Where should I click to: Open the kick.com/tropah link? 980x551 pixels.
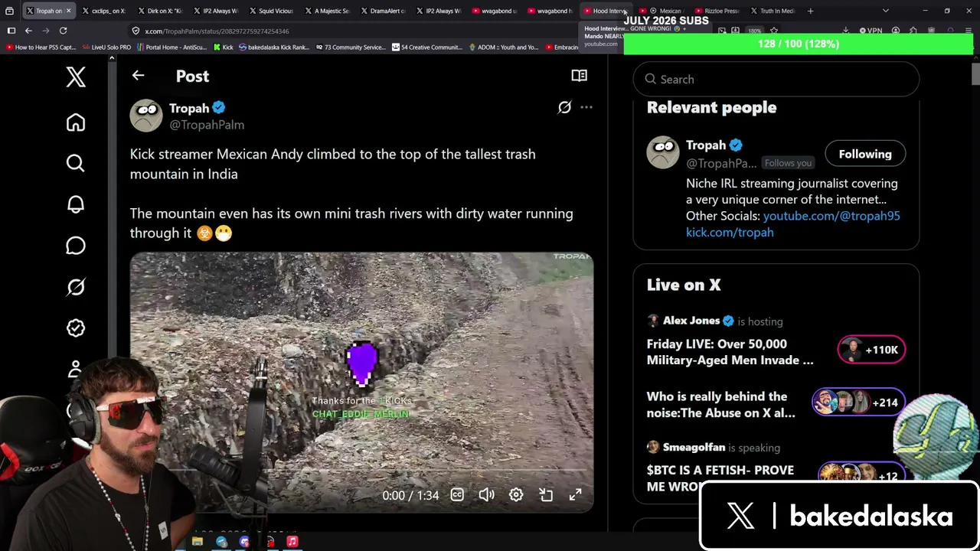730,232
